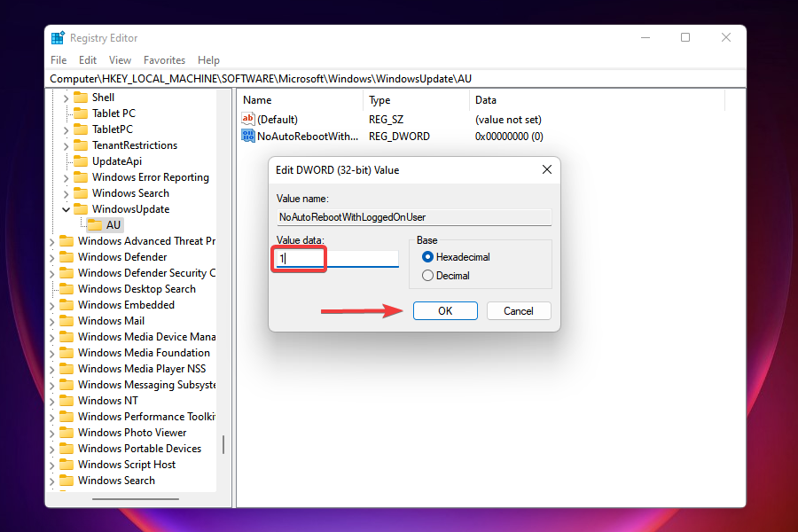Expand the Shell key
Image resolution: width=798 pixels, height=532 pixels.
66,98
